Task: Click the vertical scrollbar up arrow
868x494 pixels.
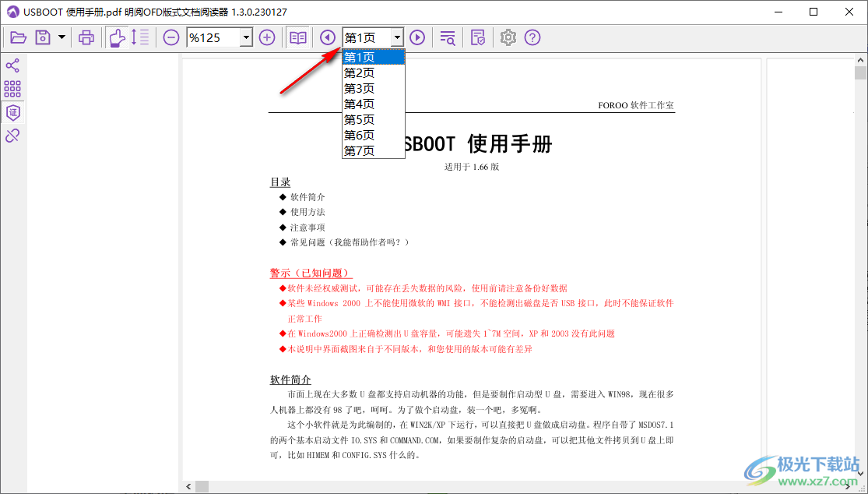Action: click(x=861, y=60)
